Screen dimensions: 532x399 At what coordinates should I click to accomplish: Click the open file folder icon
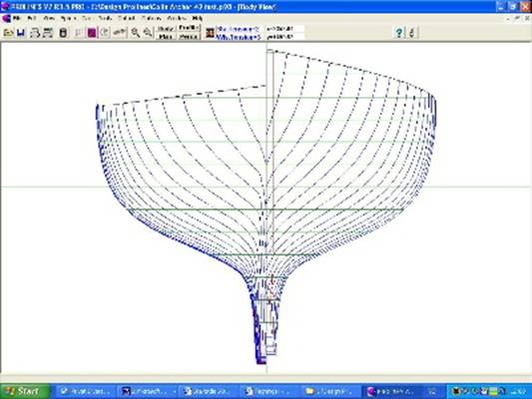8,33
